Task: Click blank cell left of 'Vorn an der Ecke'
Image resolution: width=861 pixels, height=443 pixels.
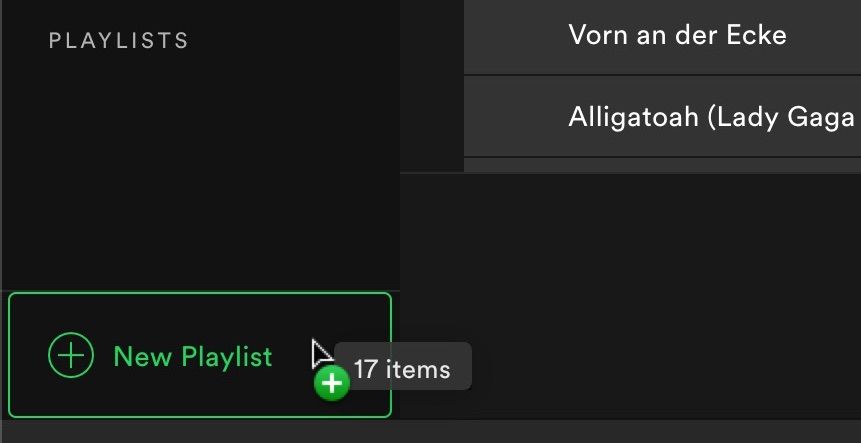Action: pyautogui.click(x=515, y=36)
